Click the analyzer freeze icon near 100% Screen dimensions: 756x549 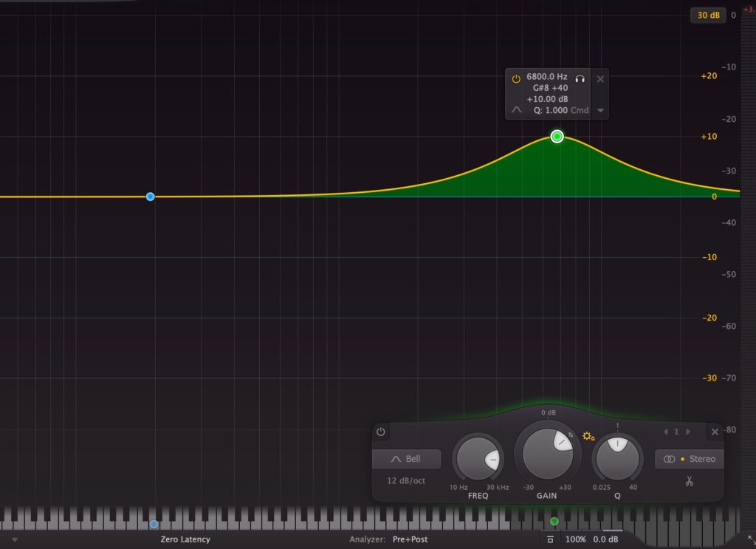tap(551, 539)
